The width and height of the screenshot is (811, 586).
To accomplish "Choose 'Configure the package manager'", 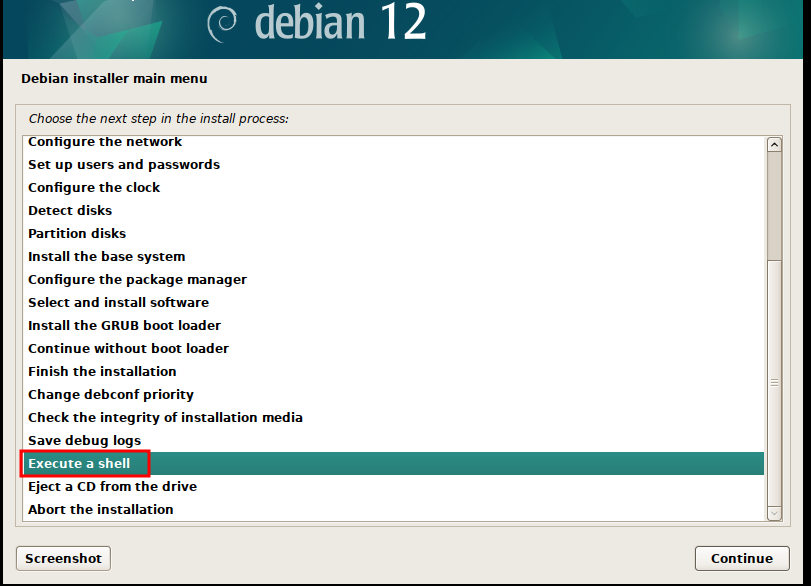I will pos(393,279).
